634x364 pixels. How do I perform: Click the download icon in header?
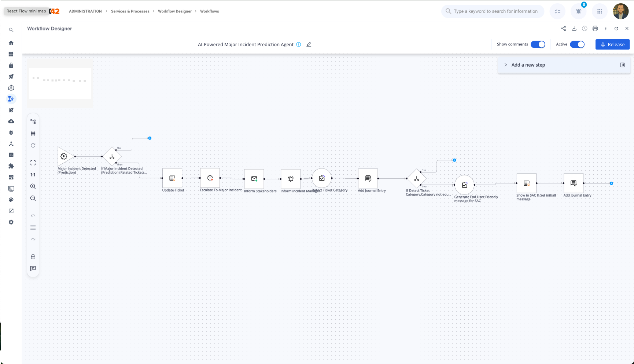(x=574, y=29)
